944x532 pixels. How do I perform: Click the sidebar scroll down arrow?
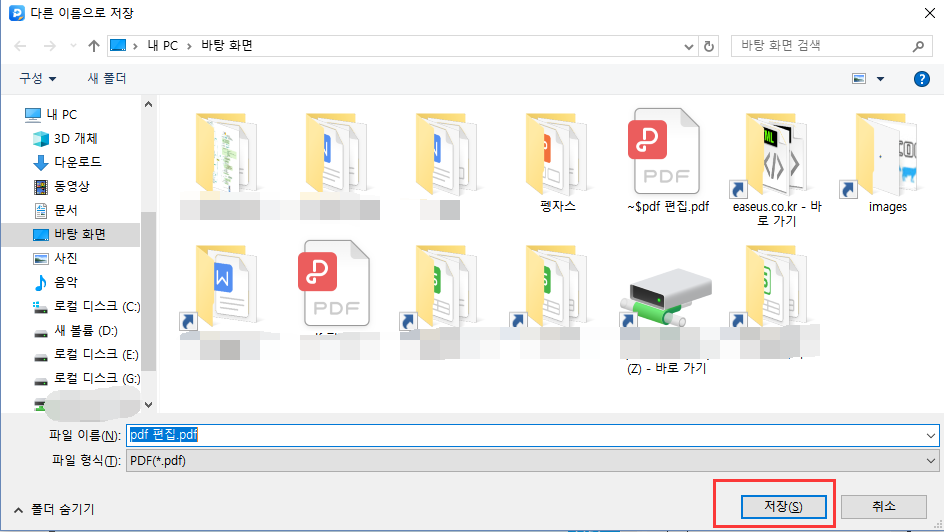[x=149, y=405]
